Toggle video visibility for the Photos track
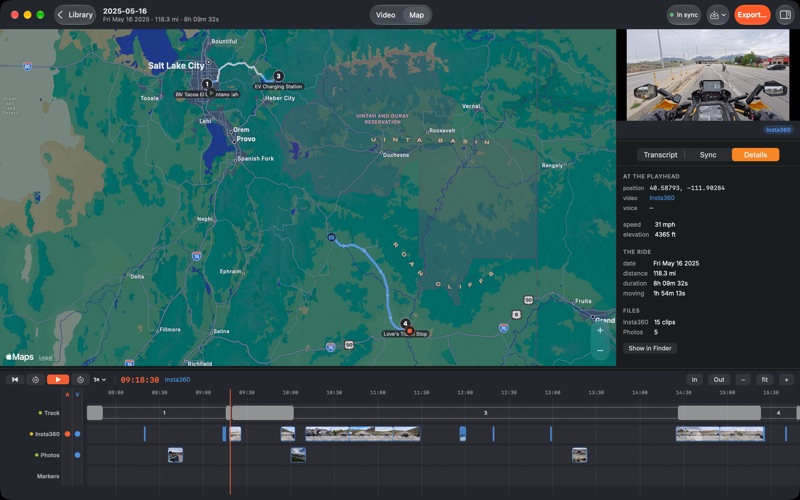The height and width of the screenshot is (500, 800). pyautogui.click(x=77, y=455)
